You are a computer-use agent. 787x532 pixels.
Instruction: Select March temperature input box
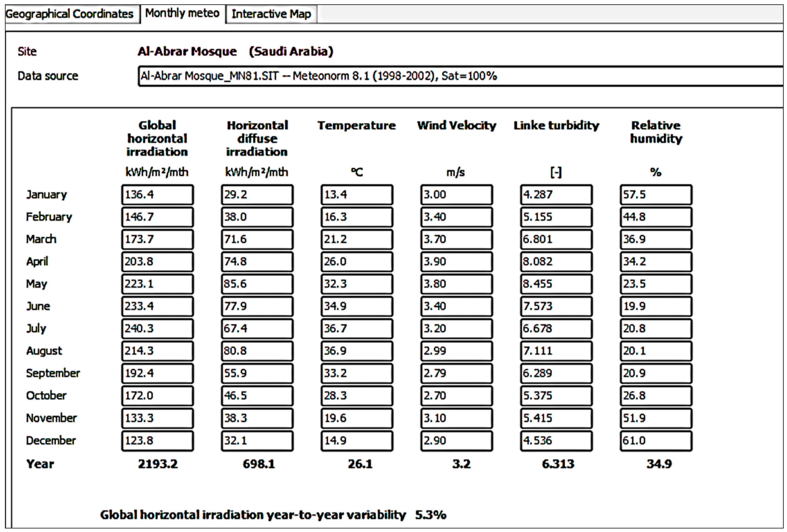click(x=357, y=239)
